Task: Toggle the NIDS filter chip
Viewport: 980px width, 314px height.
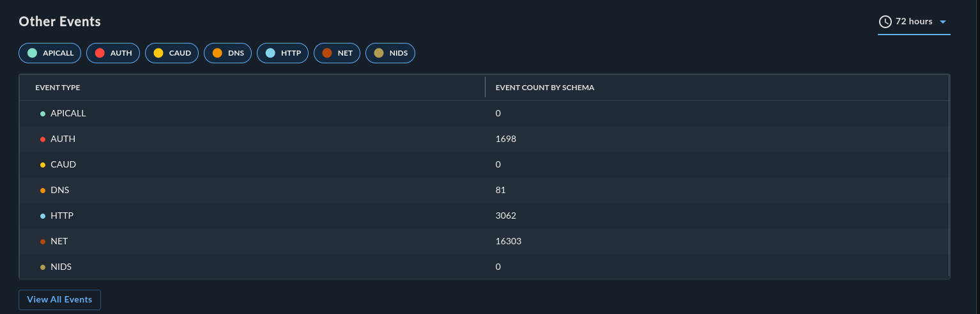Action: pos(390,53)
